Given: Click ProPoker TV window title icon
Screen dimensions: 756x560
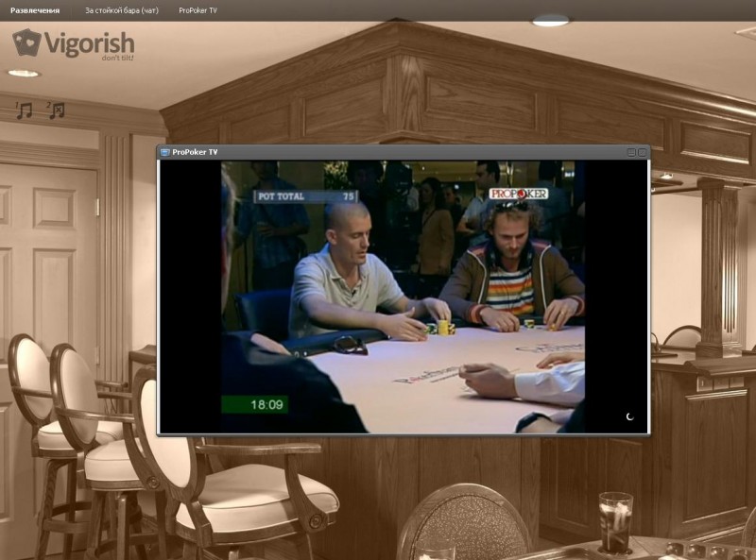Looking at the screenshot, I should (164, 152).
